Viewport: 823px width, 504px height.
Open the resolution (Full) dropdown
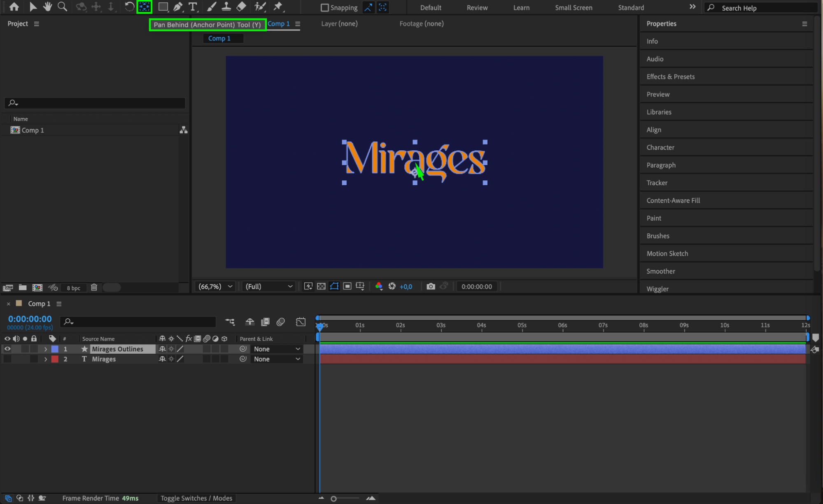tap(269, 287)
